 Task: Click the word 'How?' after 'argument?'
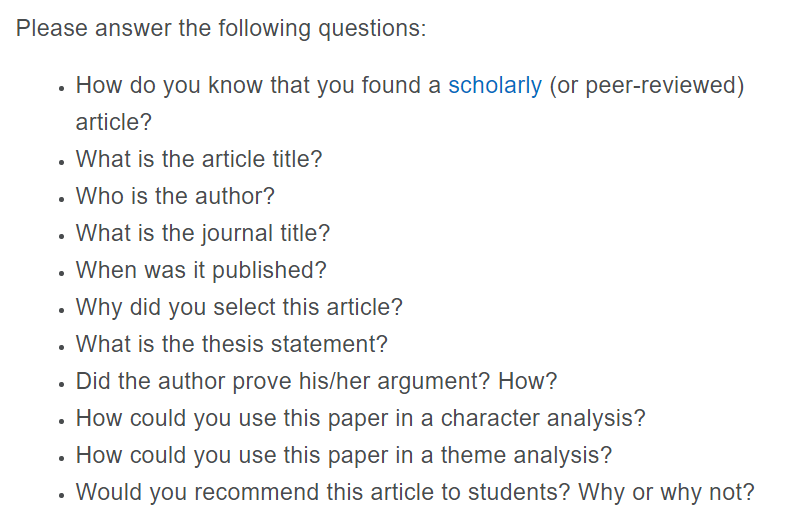pos(528,381)
